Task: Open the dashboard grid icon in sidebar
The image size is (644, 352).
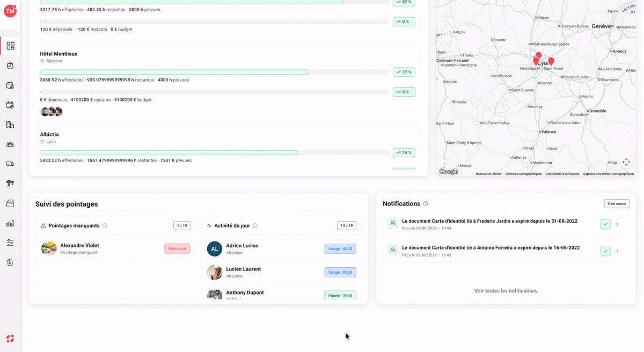Action: click(10, 46)
